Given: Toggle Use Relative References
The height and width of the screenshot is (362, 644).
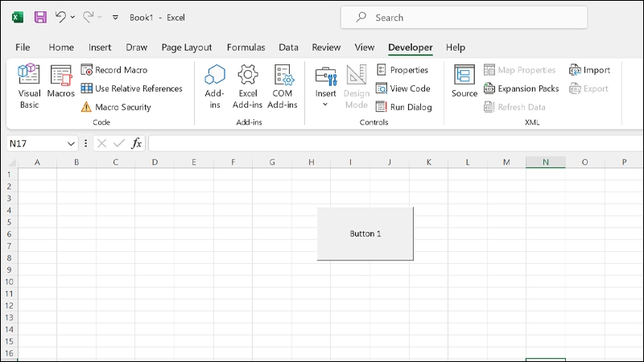Looking at the screenshot, I should (131, 88).
